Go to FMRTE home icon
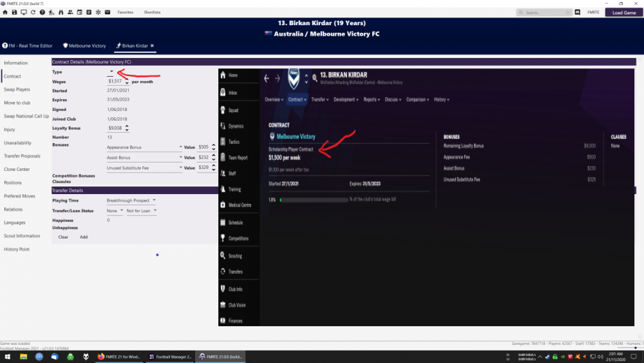The image size is (644, 363). click(x=5, y=12)
